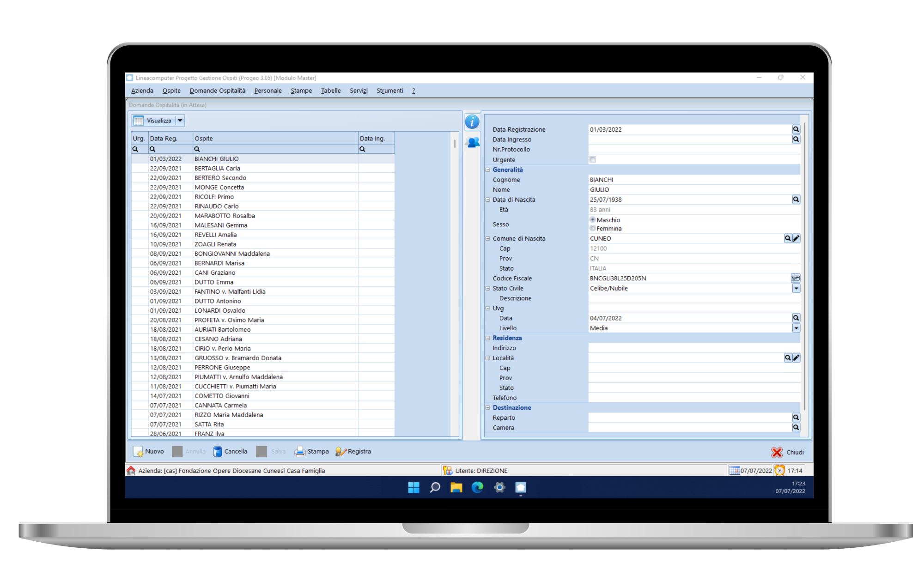Screen dimensions: 924x569
Task: Collapse the Residenza section
Action: click(487, 338)
